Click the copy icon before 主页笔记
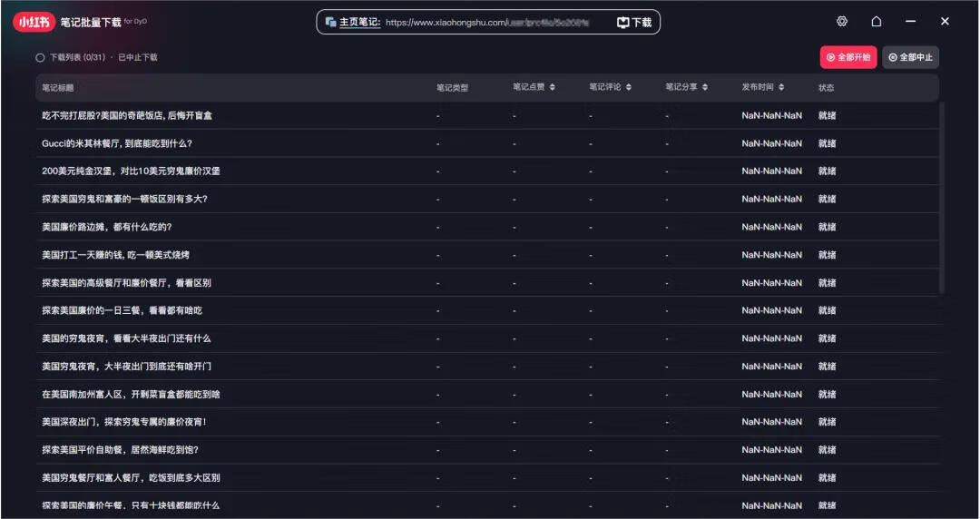980x519 pixels. click(x=330, y=23)
